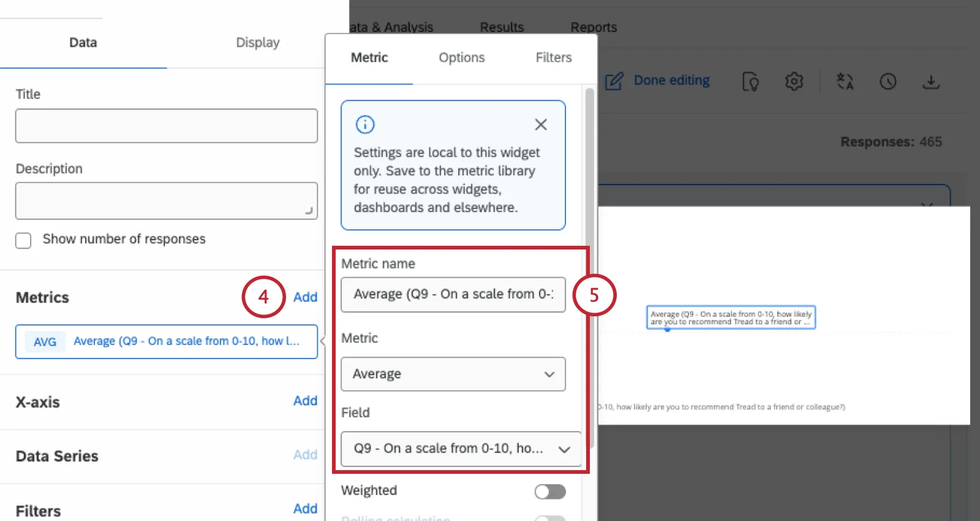Open the translations icon in toolbar
This screenshot has height=521, width=980.
coord(845,81)
